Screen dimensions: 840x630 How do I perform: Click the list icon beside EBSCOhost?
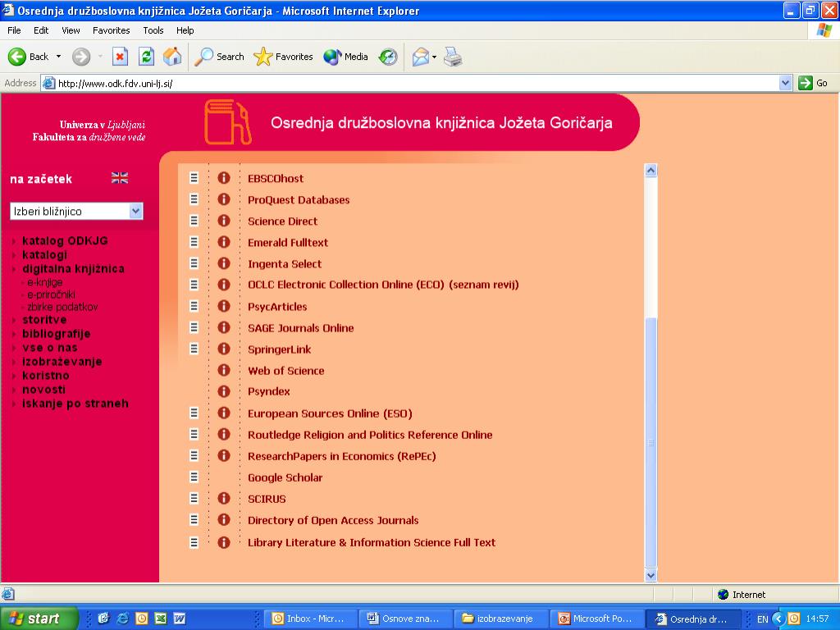tap(194, 178)
